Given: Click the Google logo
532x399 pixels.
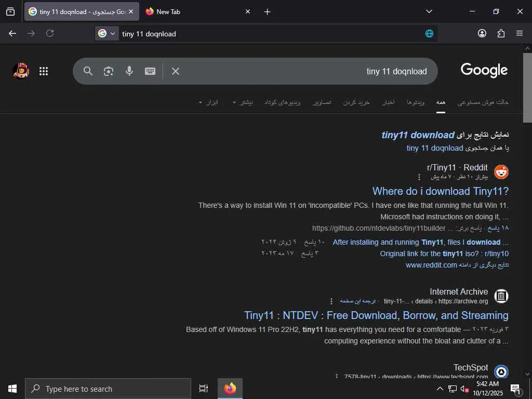Looking at the screenshot, I should [484, 70].
